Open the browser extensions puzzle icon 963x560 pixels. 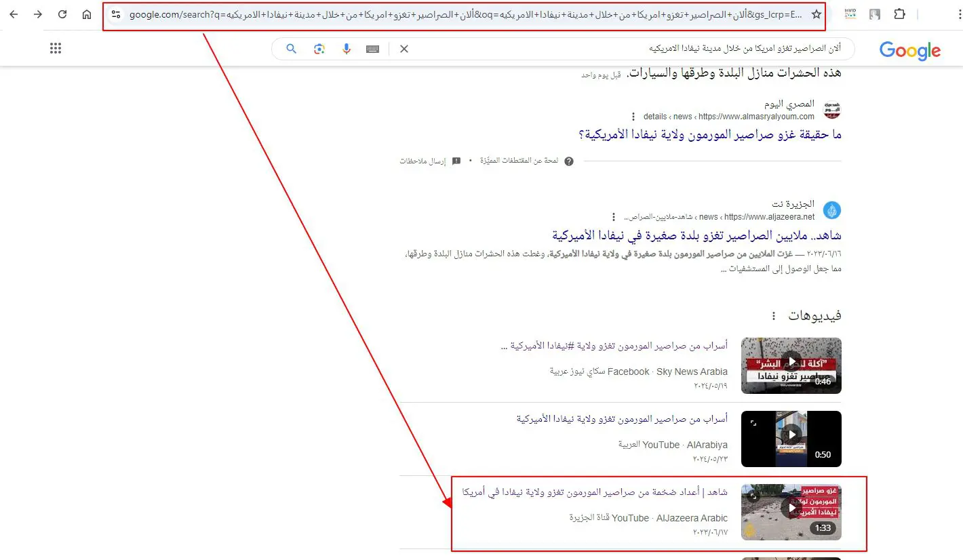coord(899,14)
